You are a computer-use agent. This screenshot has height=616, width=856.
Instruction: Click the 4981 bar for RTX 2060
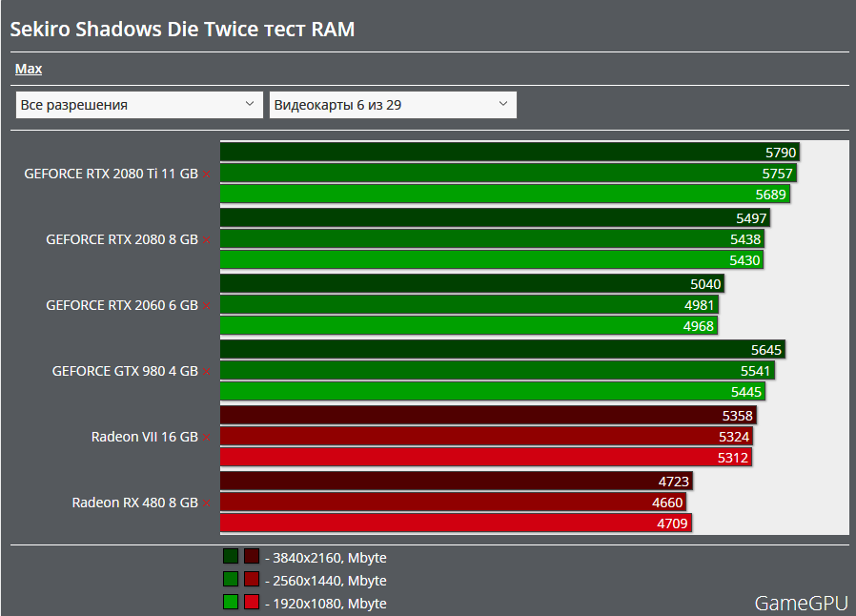pos(470,305)
